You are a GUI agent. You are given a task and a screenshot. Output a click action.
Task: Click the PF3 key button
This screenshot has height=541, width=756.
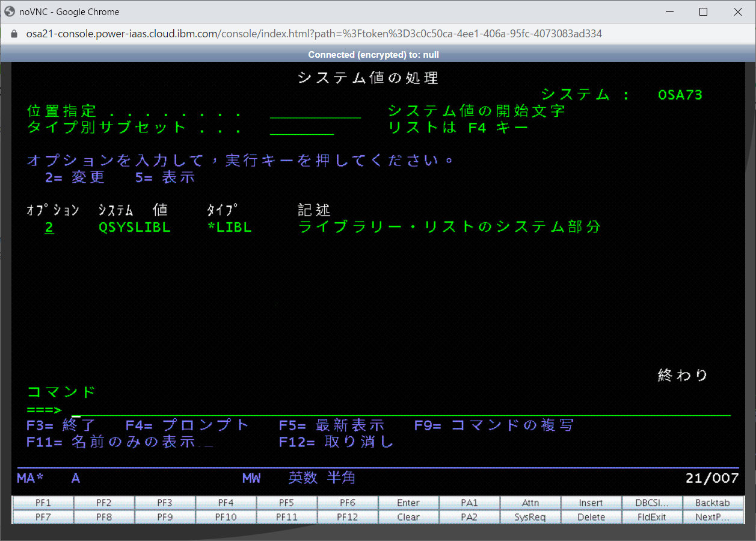point(165,502)
